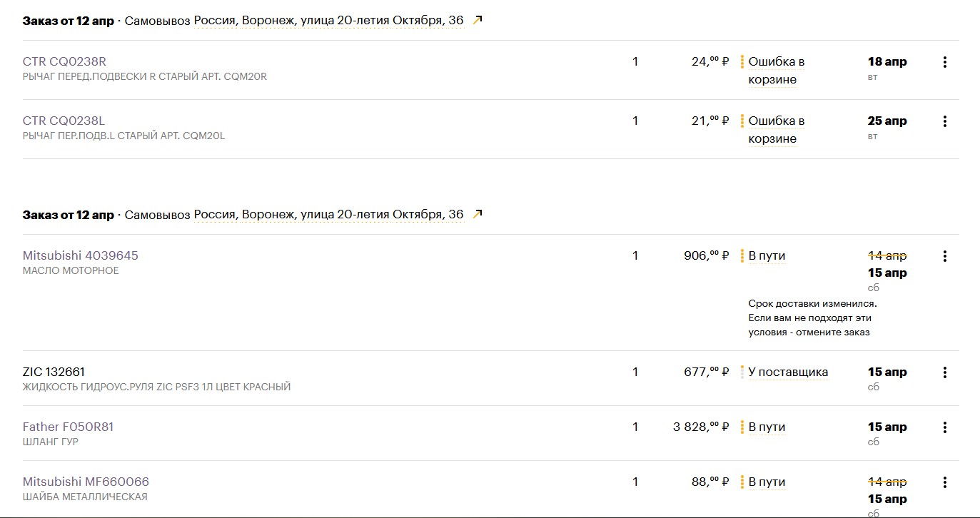980x518 pixels.
Task: Open three-dot menu for CTR CQ0238L
Action: [x=944, y=121]
